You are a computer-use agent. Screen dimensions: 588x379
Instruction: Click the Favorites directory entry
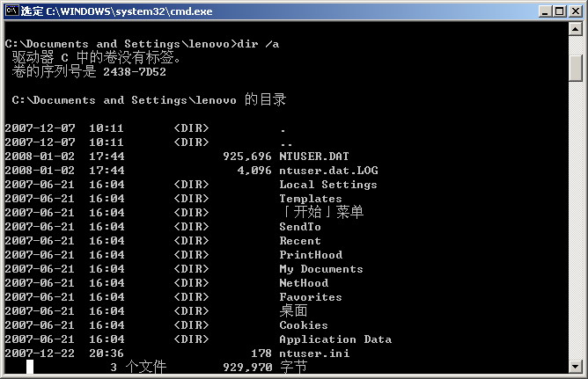click(310, 297)
